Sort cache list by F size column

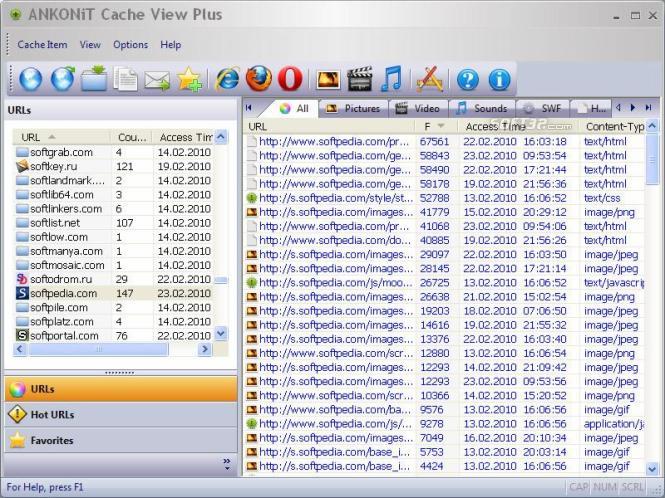coord(436,126)
